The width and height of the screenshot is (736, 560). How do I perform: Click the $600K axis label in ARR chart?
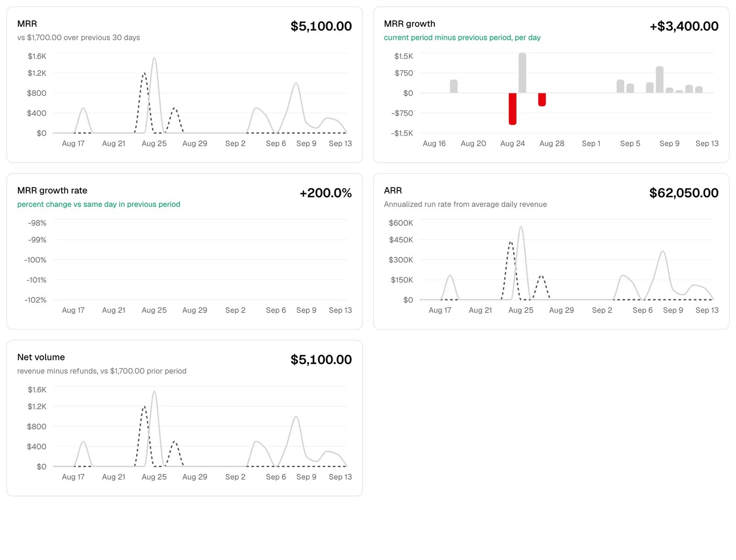pos(401,223)
